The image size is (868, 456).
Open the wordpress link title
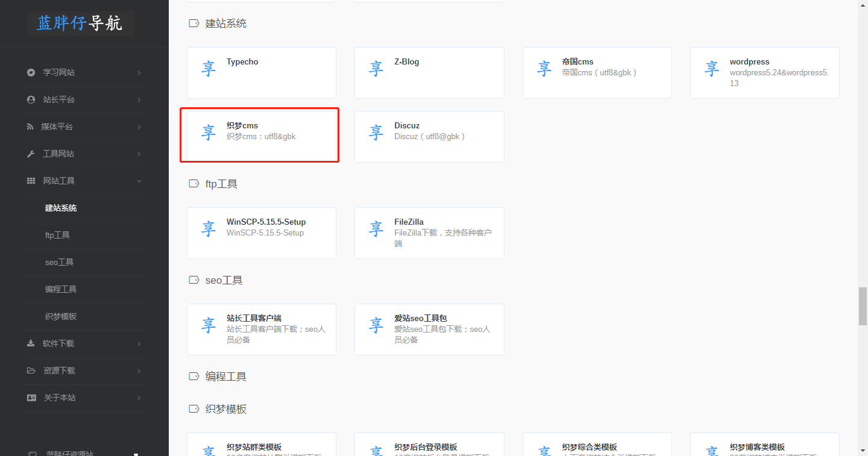click(749, 61)
